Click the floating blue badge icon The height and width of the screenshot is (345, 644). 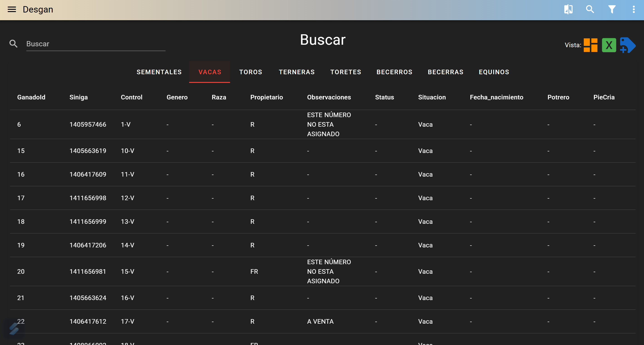14,329
